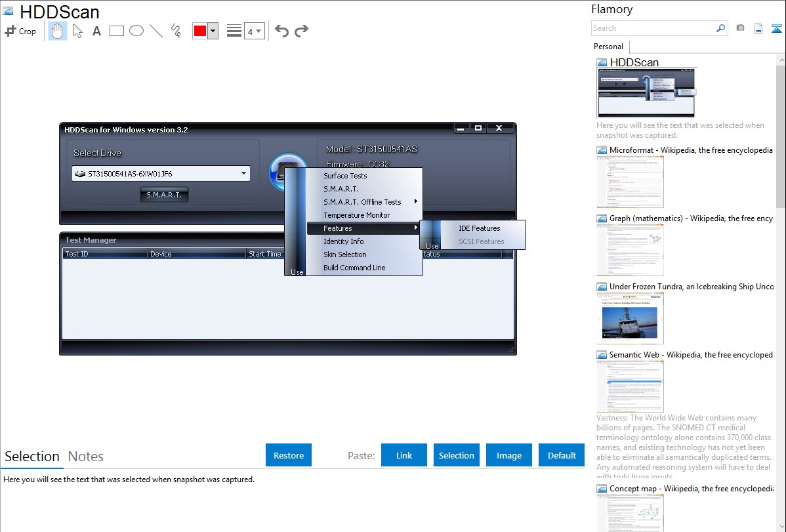Click the Device column header
Image resolution: width=786 pixels, height=532 pixels.
point(197,254)
